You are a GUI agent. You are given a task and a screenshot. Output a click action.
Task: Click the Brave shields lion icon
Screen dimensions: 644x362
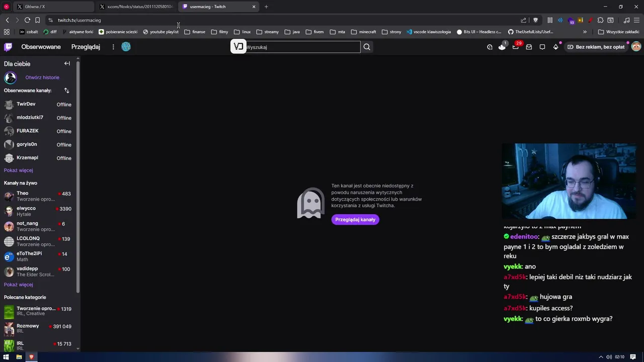[535, 20]
